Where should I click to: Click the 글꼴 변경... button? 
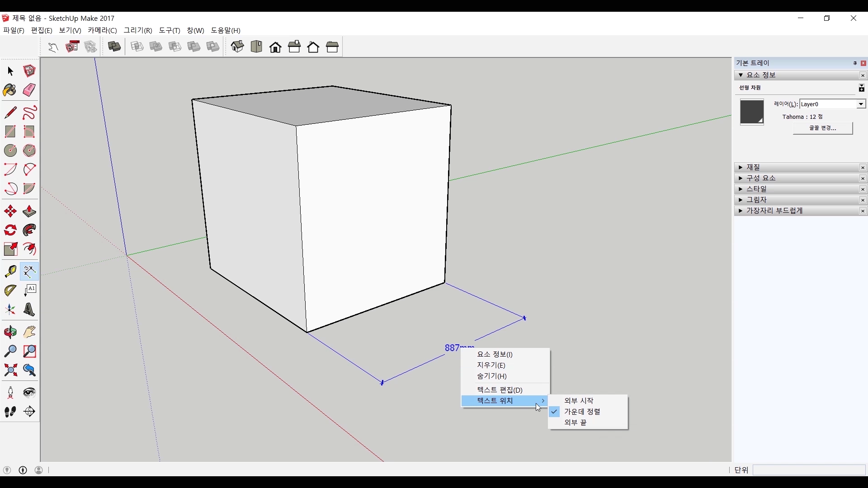pos(822,128)
